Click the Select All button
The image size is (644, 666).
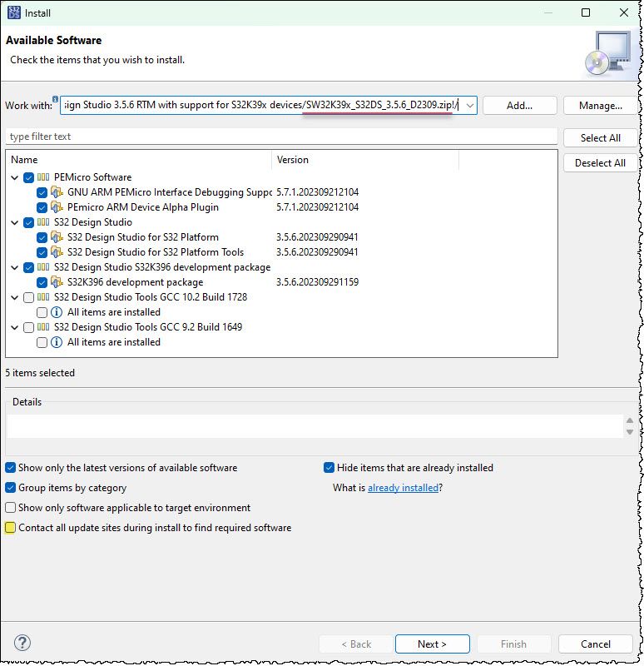point(600,138)
